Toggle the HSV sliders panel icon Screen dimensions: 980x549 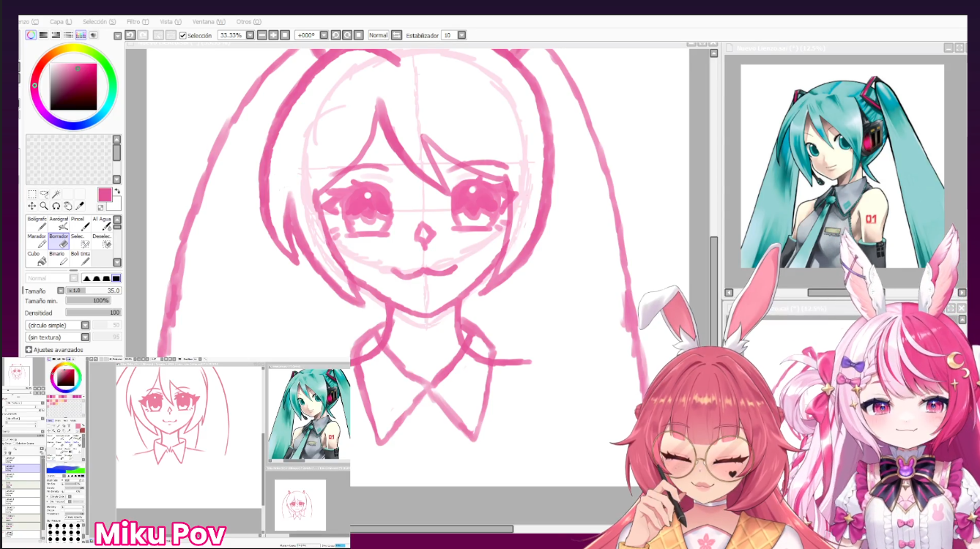click(x=56, y=35)
